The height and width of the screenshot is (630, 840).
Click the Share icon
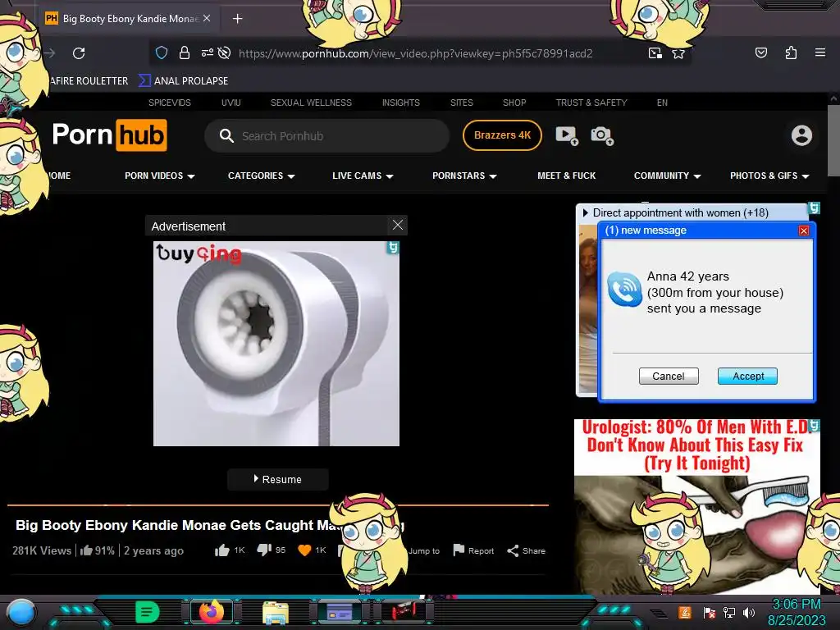(513, 550)
